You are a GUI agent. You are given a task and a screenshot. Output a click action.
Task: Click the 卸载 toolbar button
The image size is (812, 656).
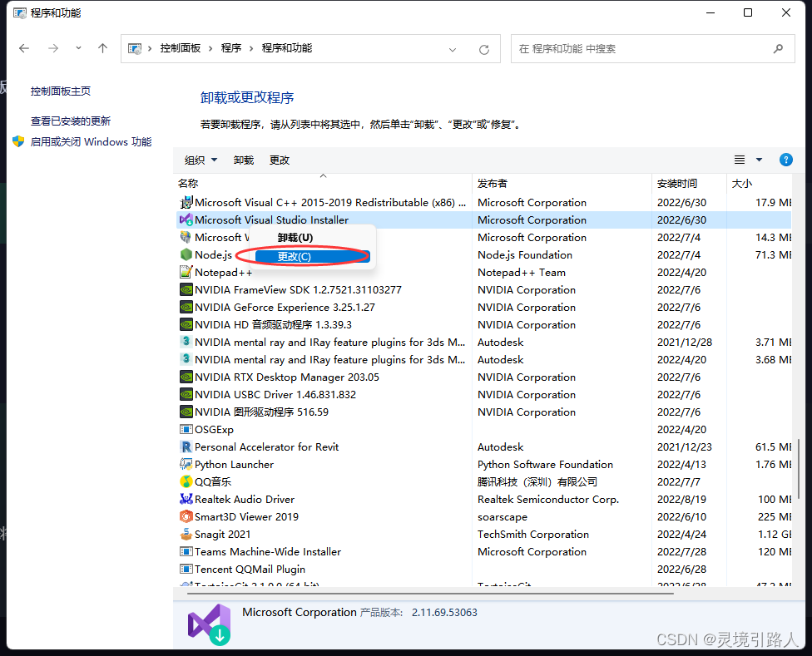click(244, 160)
